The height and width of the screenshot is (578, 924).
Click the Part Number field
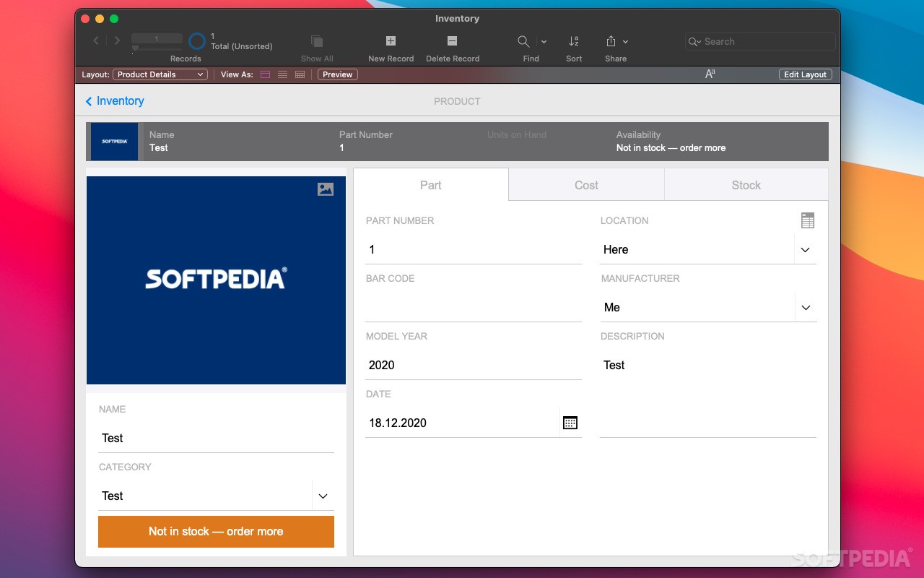(x=474, y=249)
